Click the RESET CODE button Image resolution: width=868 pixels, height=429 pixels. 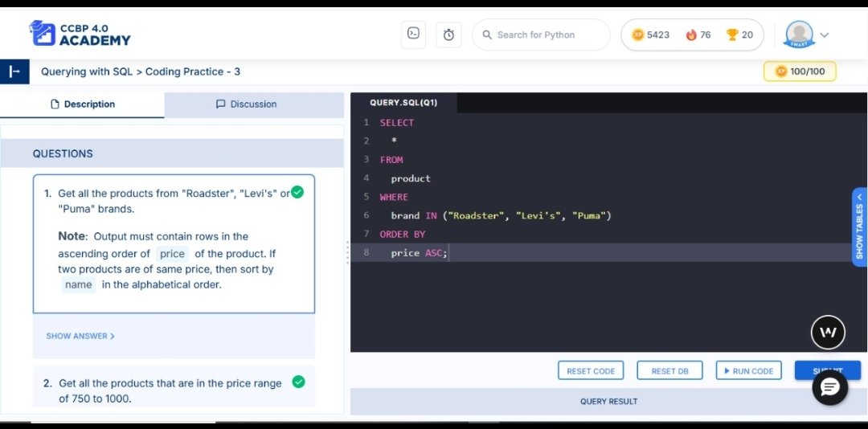(591, 371)
